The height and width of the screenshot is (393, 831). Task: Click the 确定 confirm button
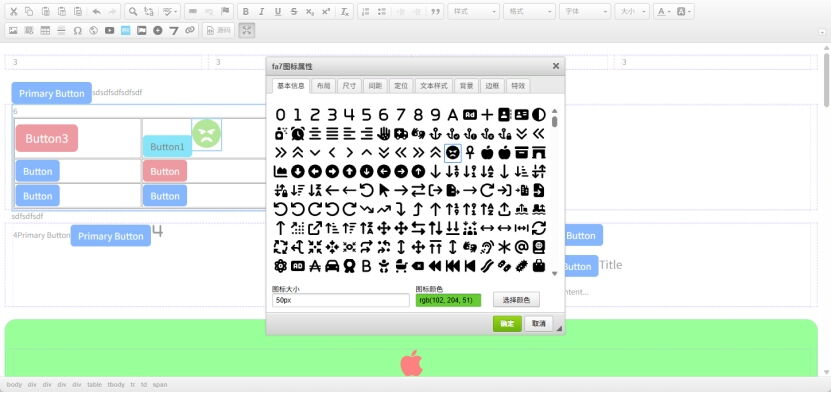tap(507, 324)
